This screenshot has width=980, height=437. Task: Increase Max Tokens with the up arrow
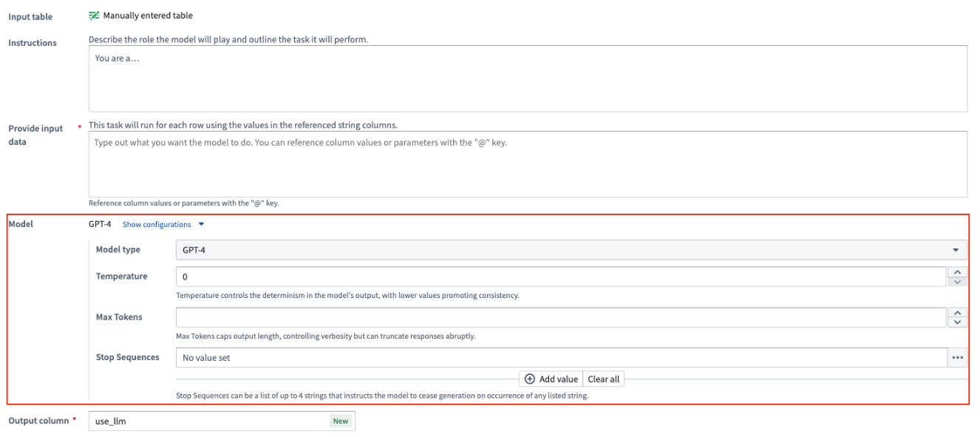point(958,313)
